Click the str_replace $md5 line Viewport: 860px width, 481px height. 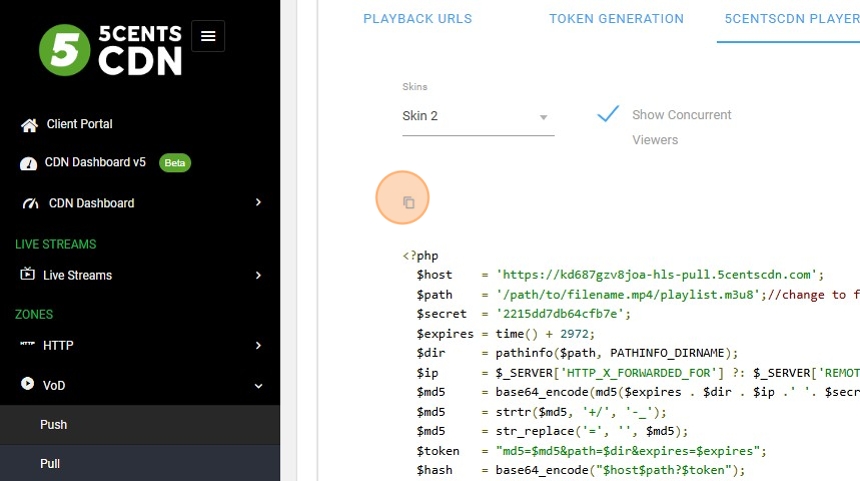[x=552, y=431]
